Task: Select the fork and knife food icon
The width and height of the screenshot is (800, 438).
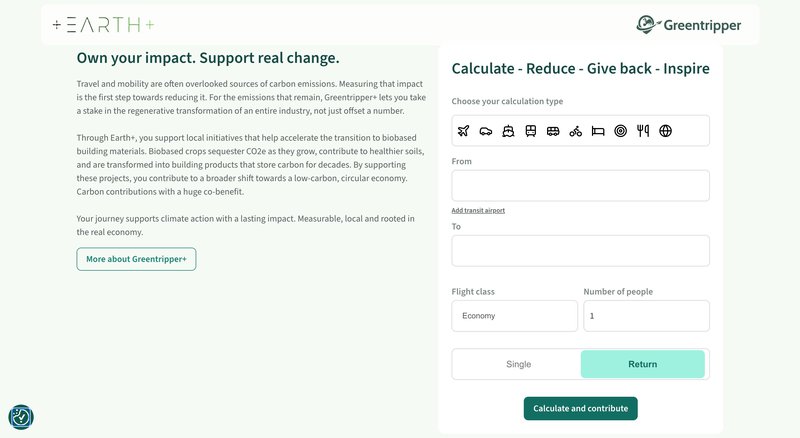Action: point(643,131)
